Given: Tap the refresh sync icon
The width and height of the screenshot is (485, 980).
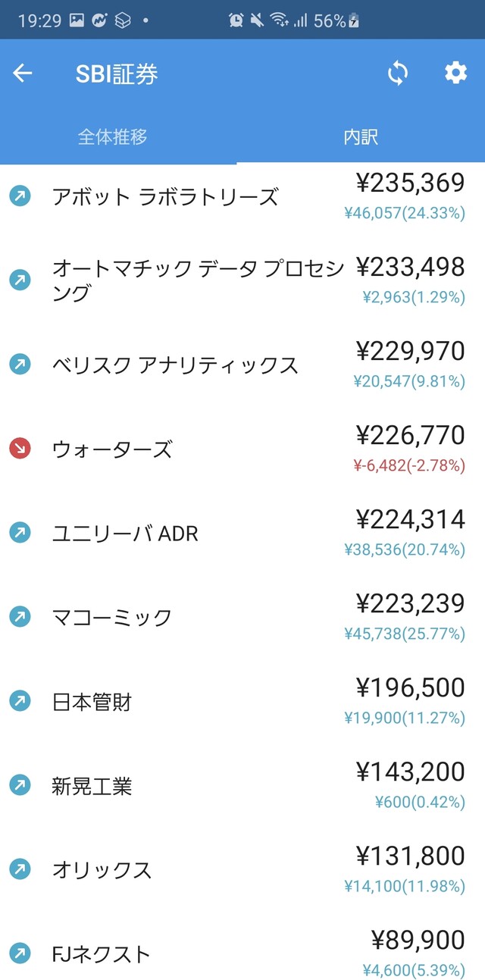Looking at the screenshot, I should point(397,74).
